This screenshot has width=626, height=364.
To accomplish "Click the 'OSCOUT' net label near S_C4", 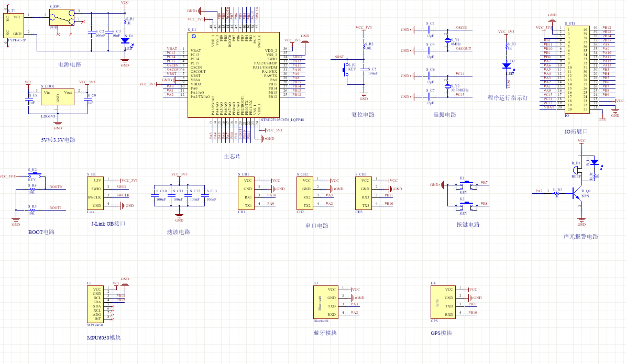I will click(x=463, y=48).
